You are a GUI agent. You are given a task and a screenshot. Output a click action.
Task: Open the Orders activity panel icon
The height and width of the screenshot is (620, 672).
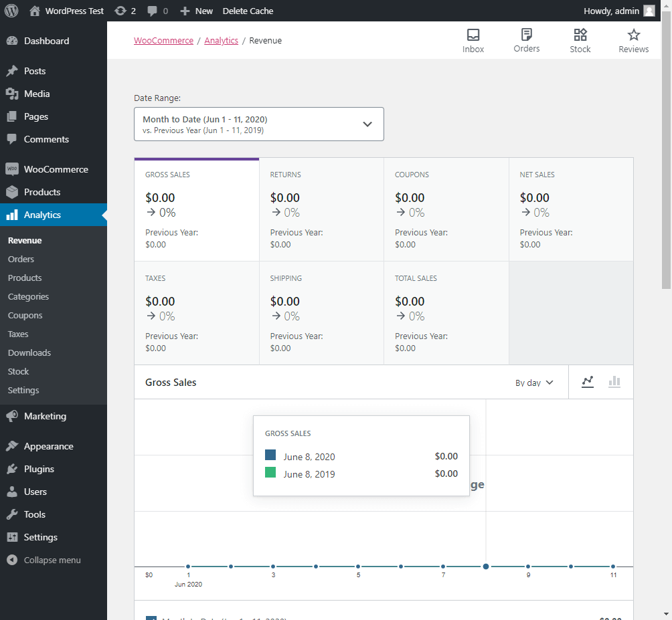527,34
